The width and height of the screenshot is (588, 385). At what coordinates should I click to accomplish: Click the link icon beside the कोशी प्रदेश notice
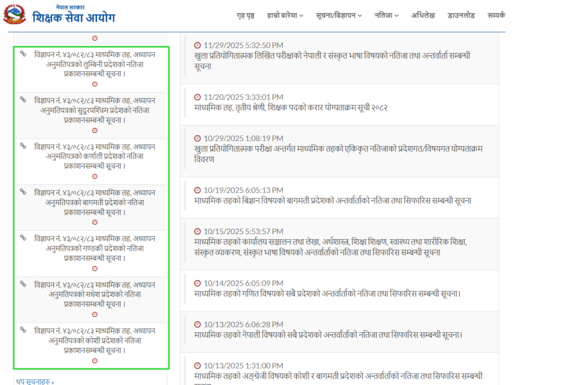pyautogui.click(x=23, y=330)
